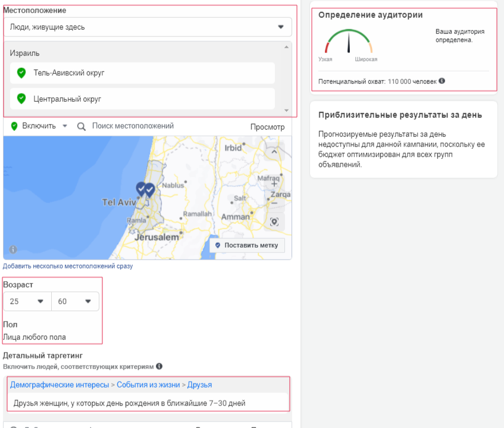Viewport: 504px width, 428px height.
Task: Open the maximum age dropdown showing 60
Action: pos(75,301)
